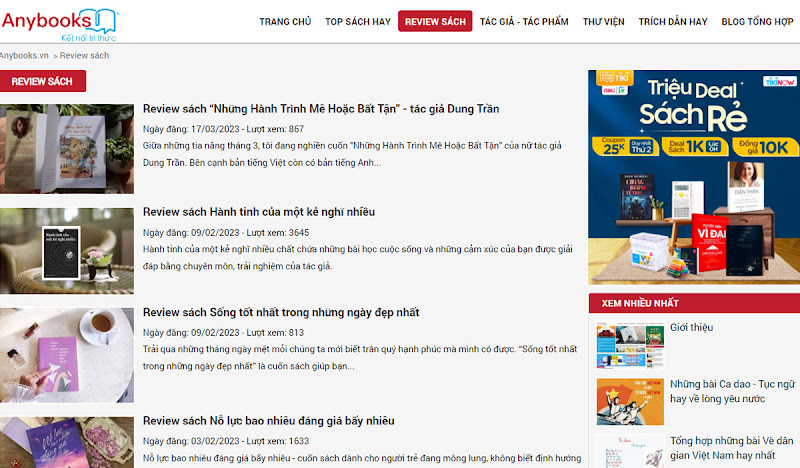The height and width of the screenshot is (468, 800).
Task: Click the excerpt starting 'Giữa những tia nắng tháng 3'
Action: click(x=352, y=154)
